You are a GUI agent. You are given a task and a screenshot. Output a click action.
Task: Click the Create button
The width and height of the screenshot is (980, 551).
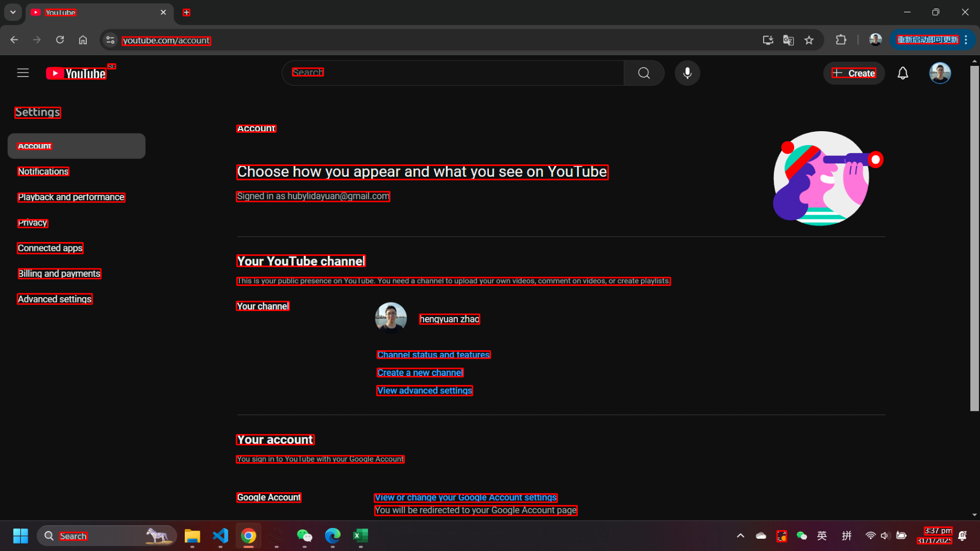click(854, 73)
